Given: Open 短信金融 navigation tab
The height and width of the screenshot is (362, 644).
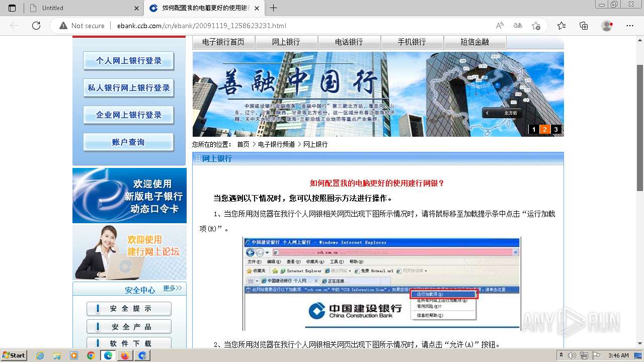Looking at the screenshot, I should click(x=475, y=42).
